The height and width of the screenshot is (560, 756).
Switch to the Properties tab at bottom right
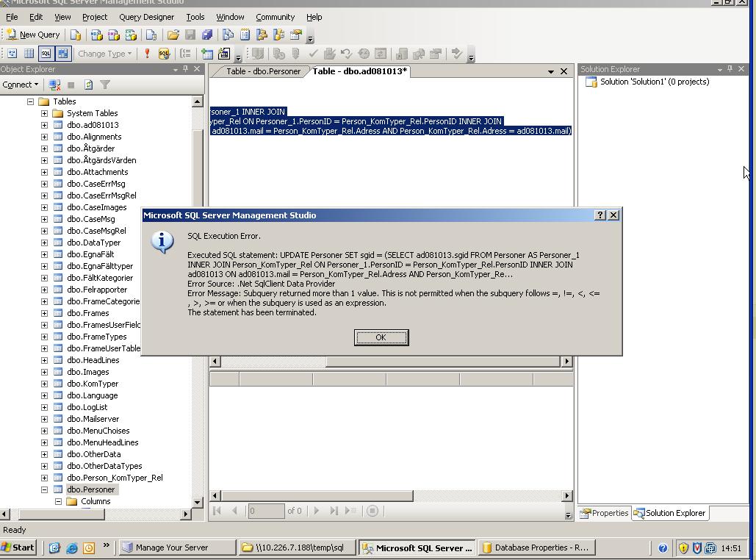(x=605, y=513)
